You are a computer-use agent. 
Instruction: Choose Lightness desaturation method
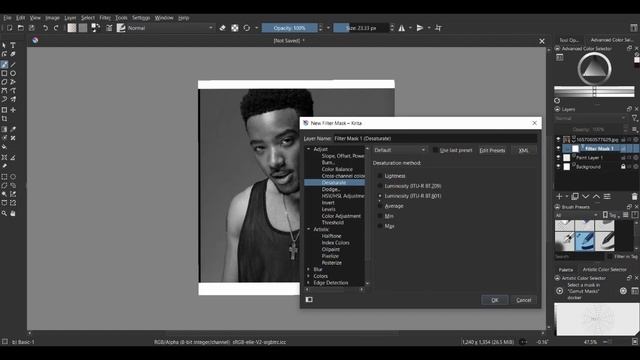(391, 176)
